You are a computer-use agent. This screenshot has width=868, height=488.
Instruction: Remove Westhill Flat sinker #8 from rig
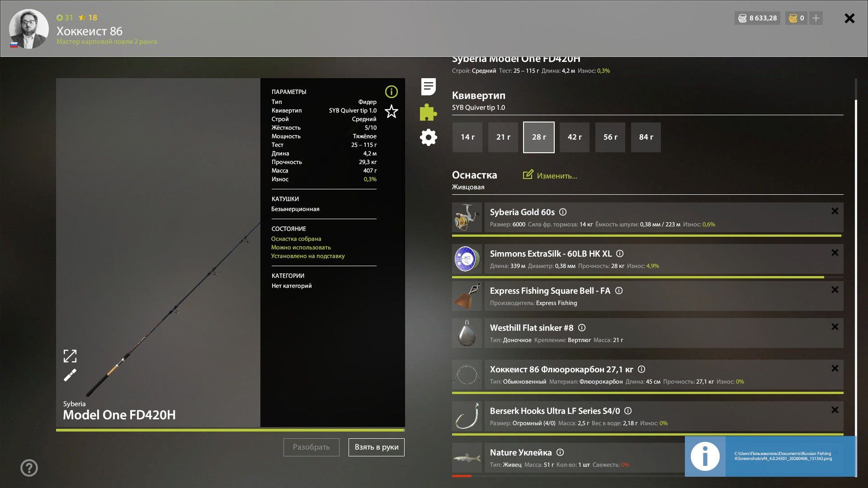tap(835, 327)
